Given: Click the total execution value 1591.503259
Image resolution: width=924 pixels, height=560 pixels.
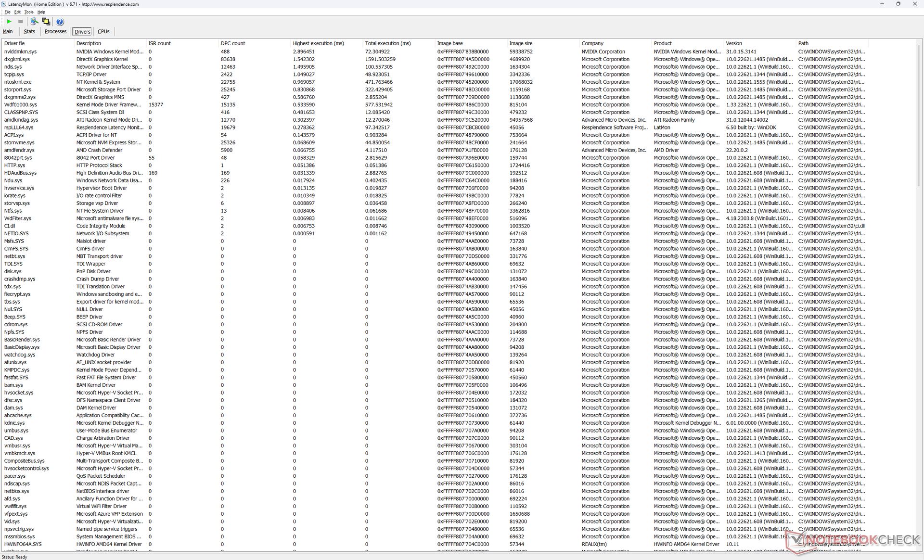Looking at the screenshot, I should pyautogui.click(x=380, y=59).
